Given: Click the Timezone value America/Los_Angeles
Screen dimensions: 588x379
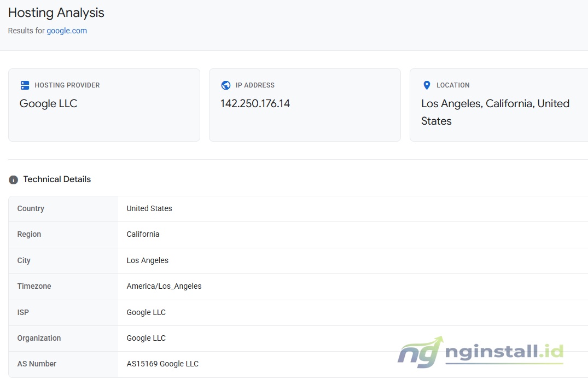Looking at the screenshot, I should point(164,286).
